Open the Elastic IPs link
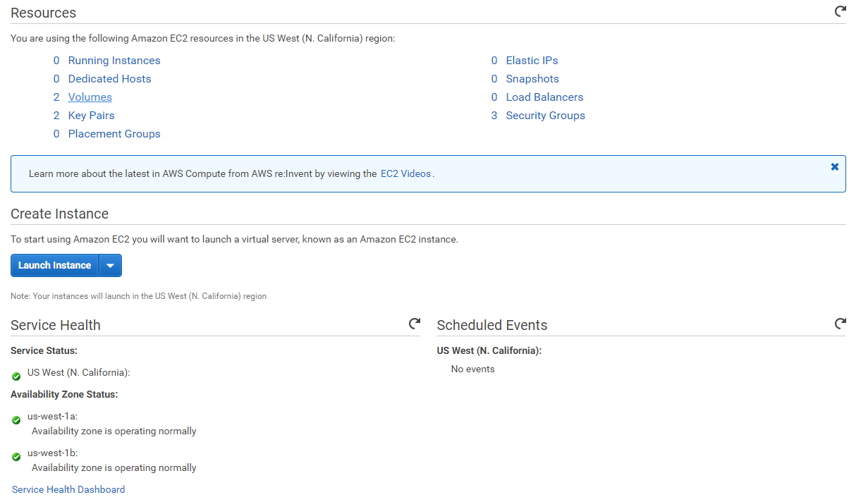Image resolution: width=868 pixels, height=502 pixels. tap(532, 61)
